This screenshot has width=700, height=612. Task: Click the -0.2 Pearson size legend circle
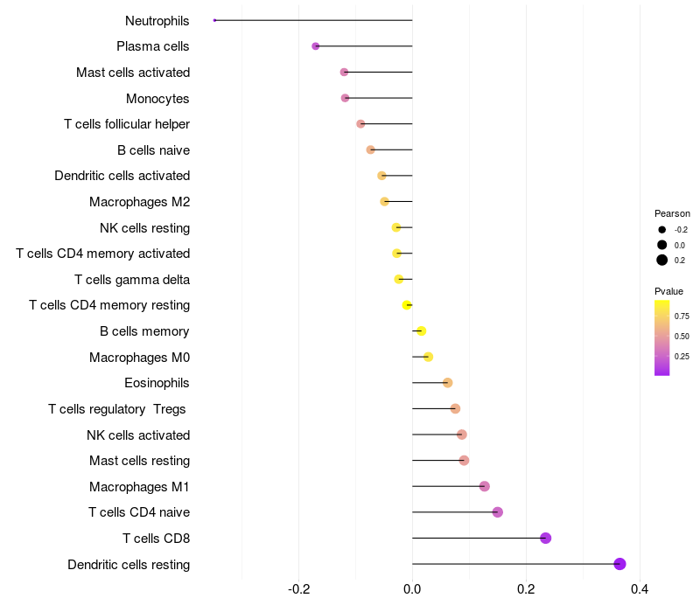click(662, 230)
